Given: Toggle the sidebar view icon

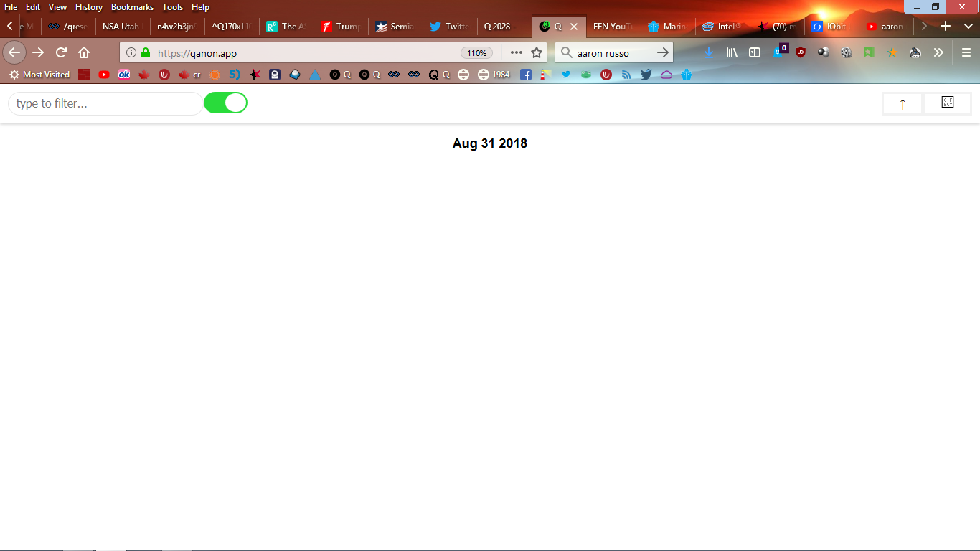Looking at the screenshot, I should 755,52.
